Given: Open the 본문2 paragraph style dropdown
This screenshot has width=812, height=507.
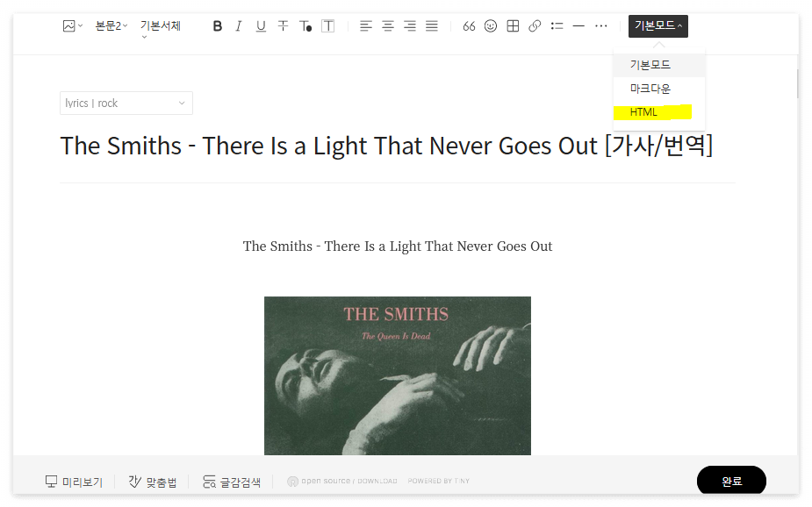Looking at the screenshot, I should tap(111, 25).
